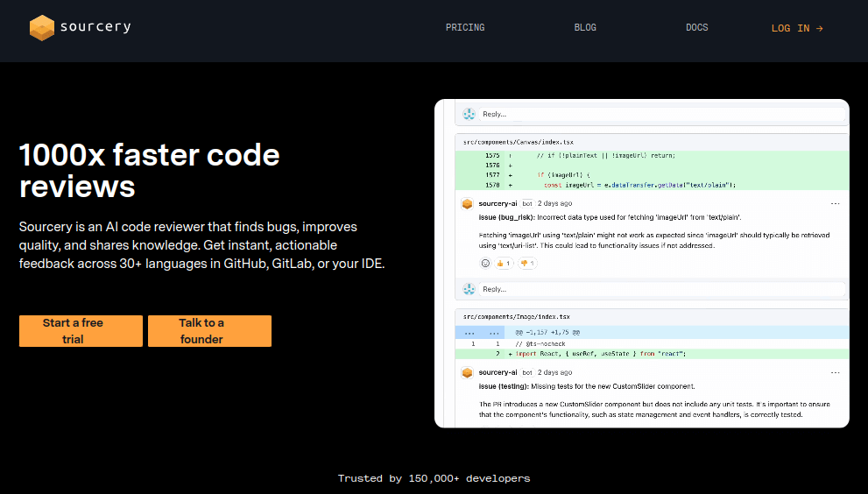Click the Log In link
Screen dimensions: 868x494
[x=797, y=28]
